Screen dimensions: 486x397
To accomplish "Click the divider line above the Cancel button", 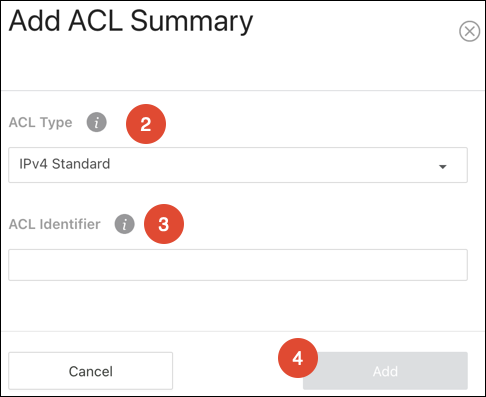I will coord(243,331).
